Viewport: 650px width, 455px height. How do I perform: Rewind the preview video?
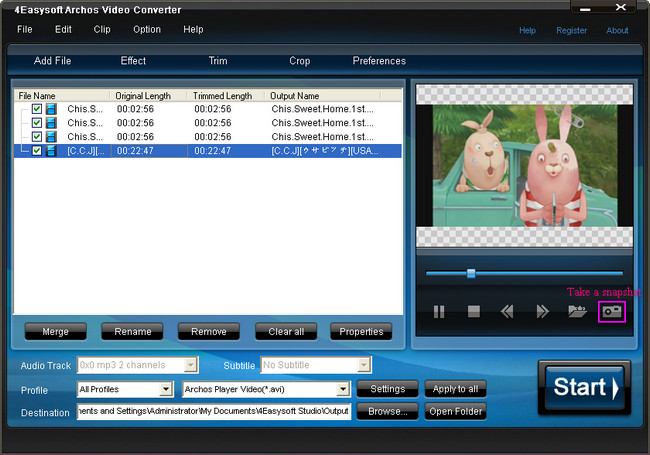pos(507,311)
